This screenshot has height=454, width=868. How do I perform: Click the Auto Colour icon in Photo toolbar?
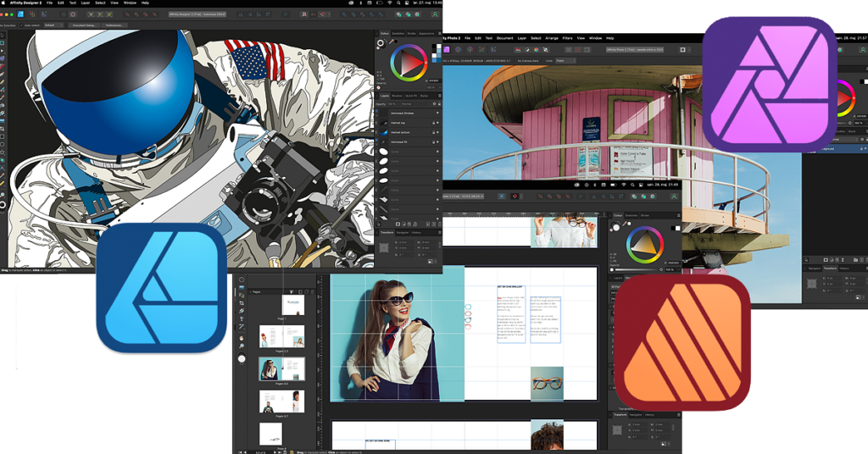pyautogui.click(x=537, y=50)
